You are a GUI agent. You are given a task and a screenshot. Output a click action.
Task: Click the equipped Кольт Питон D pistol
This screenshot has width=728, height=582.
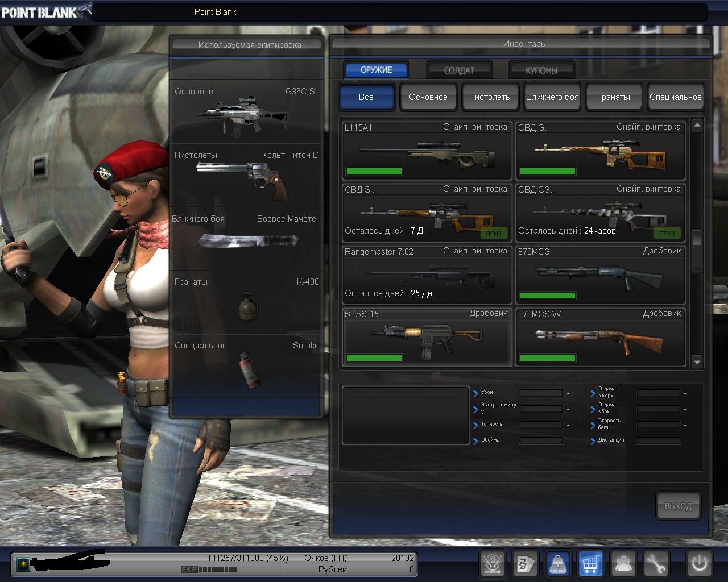pos(246,176)
